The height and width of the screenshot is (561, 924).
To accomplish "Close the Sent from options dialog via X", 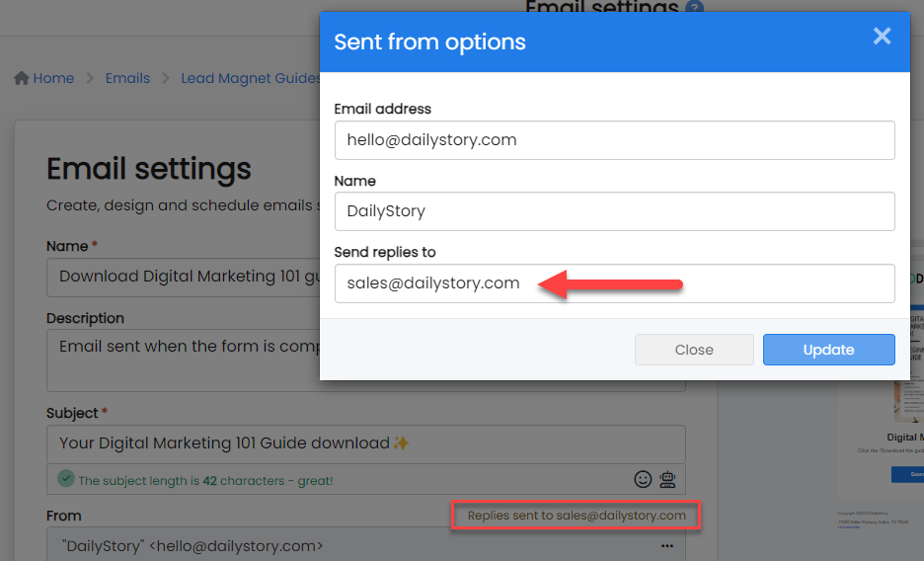I will (x=882, y=36).
